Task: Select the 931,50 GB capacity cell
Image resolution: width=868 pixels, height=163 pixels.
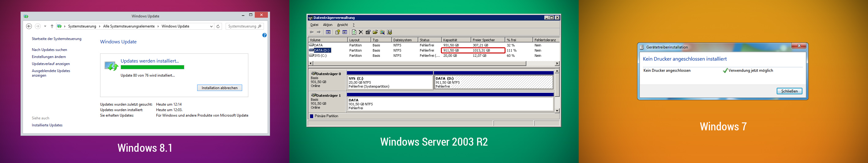Action: (451, 45)
